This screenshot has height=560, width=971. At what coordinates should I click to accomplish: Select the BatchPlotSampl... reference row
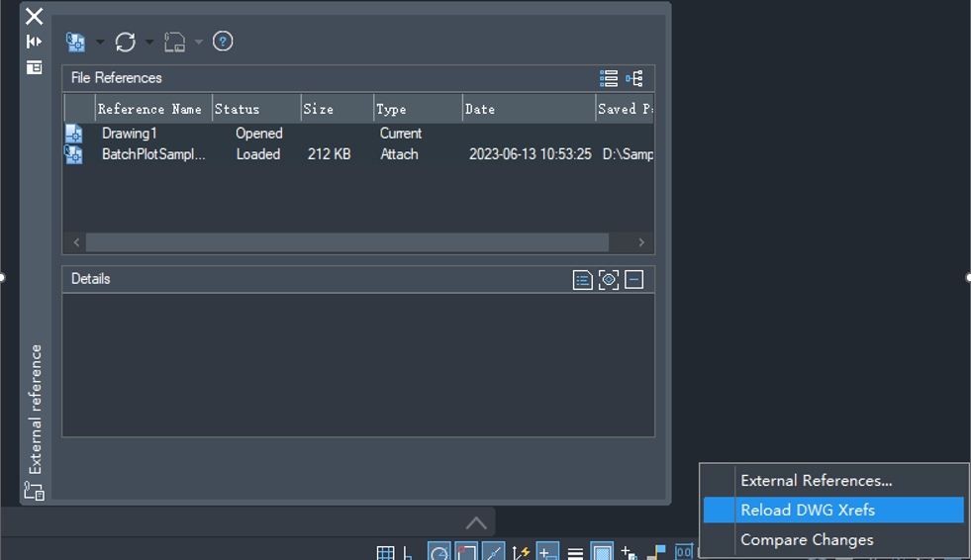pyautogui.click(x=153, y=154)
